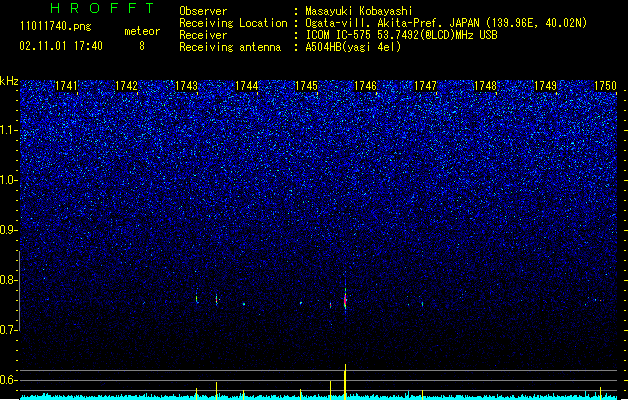Click the HROFFT title text
Image resolution: width=629 pixels, height=400 pixels.
pyautogui.click(x=102, y=8)
